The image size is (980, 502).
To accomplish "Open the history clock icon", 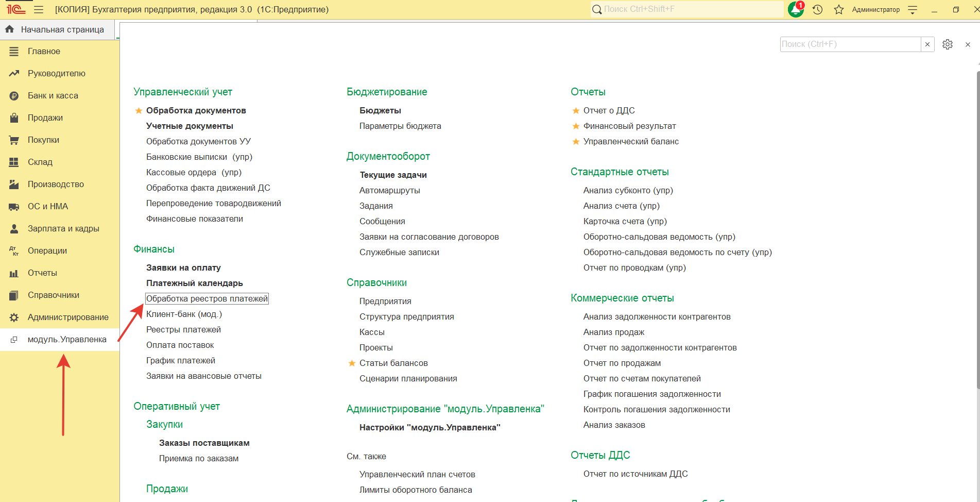I will (x=818, y=9).
